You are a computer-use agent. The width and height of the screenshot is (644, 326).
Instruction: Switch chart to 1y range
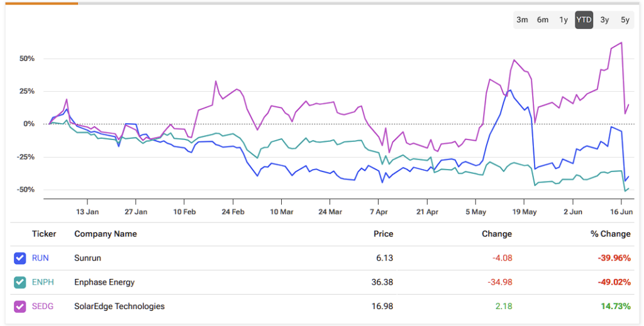[x=563, y=20]
